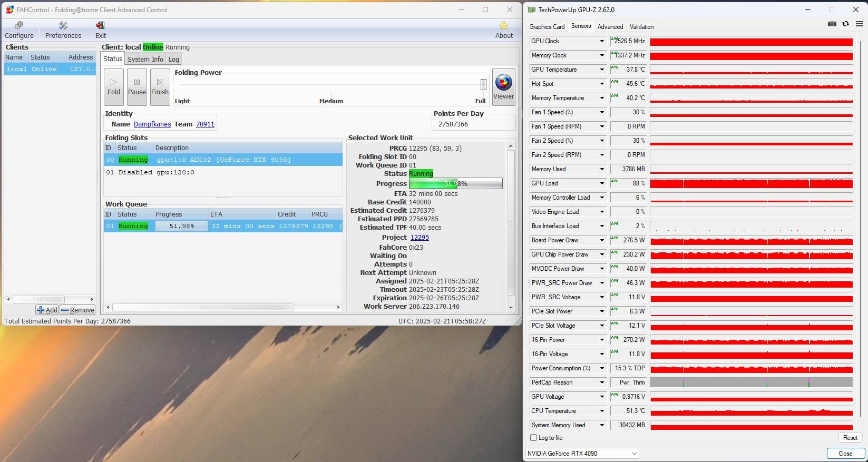The image size is (868, 462).
Task: Open the GPU-Z hamburger menu
Action: pos(859,24)
